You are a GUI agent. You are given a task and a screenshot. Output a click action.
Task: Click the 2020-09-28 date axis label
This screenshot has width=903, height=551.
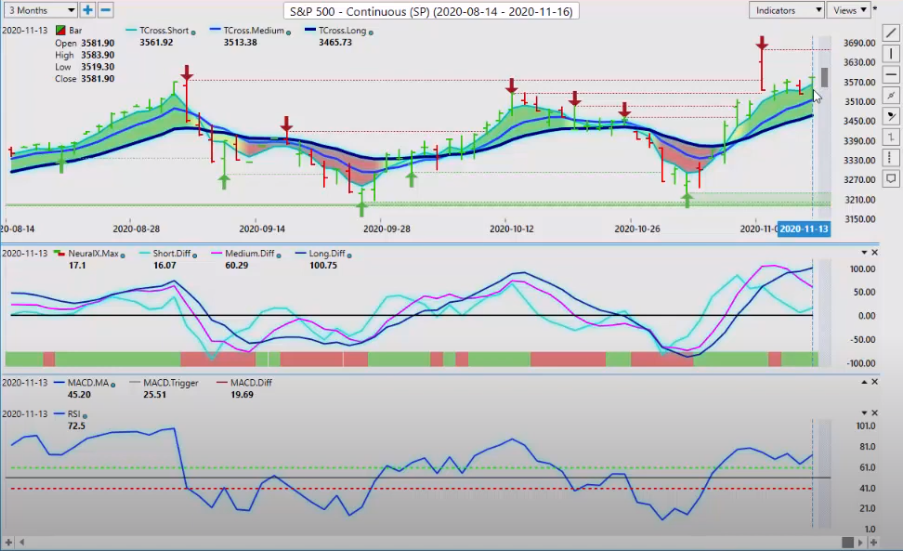coord(386,229)
